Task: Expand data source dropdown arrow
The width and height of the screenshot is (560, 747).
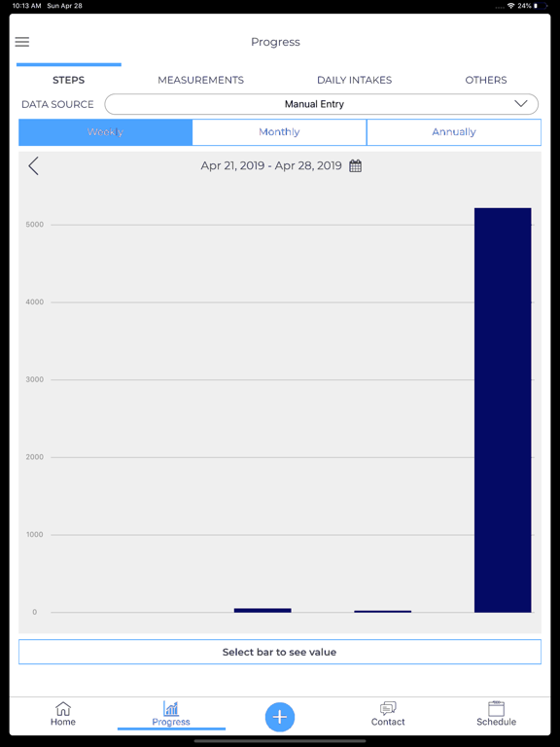Action: point(521,104)
